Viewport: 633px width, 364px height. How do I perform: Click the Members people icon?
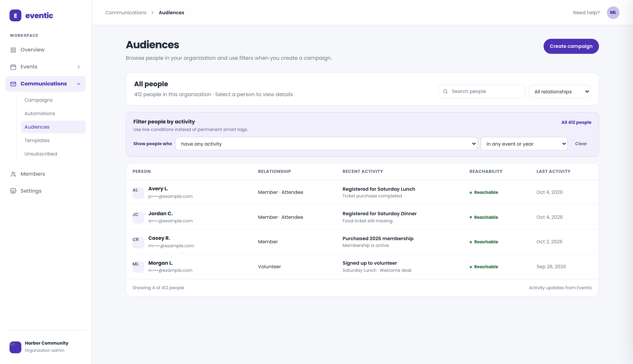13,174
